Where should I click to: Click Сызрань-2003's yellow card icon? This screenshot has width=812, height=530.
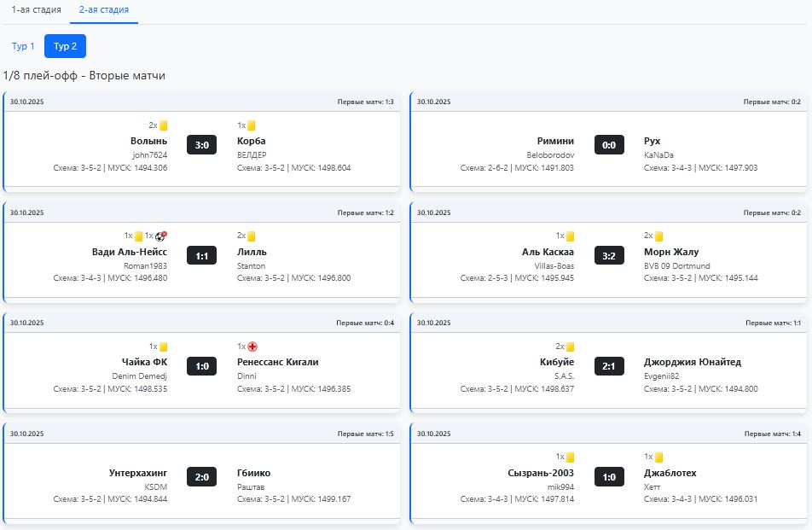point(570,457)
